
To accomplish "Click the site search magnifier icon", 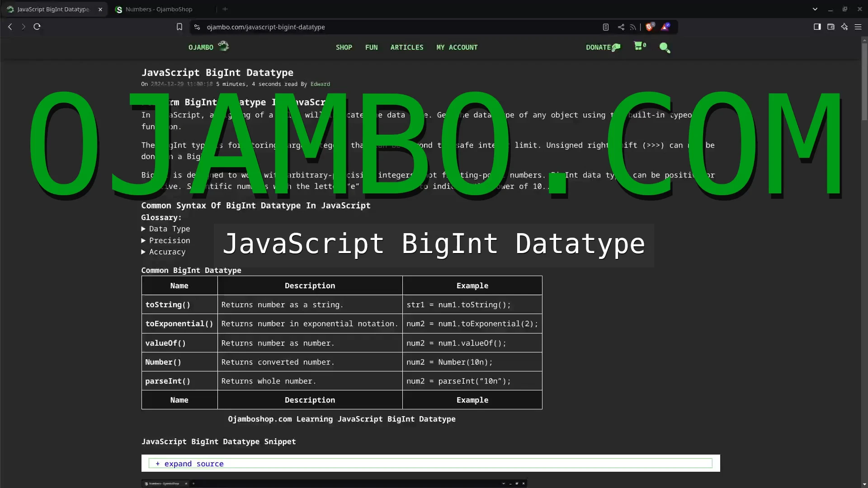I will [665, 47].
